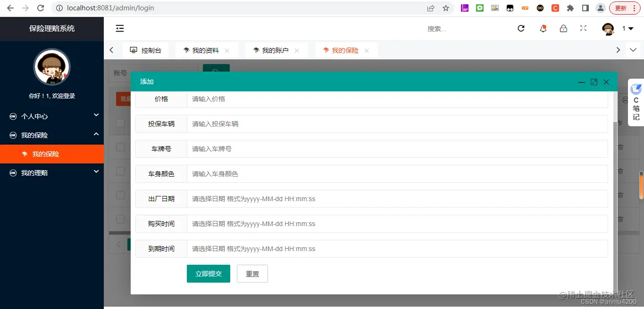Toggle fullscreen icon in header
Screen dimensions: 644x309
583,28
